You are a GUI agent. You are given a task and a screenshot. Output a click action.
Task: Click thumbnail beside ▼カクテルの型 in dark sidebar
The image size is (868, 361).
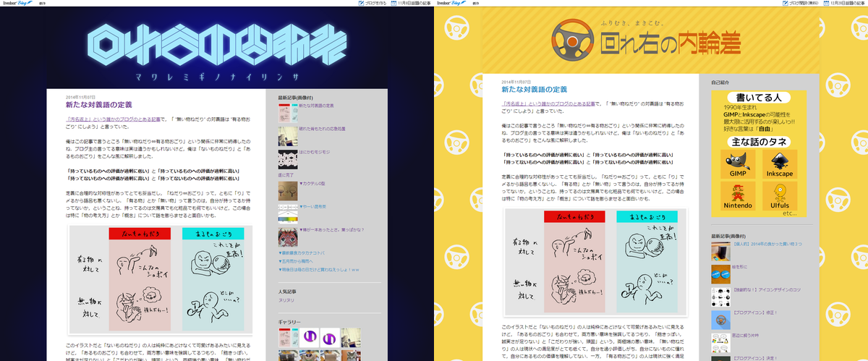pyautogui.click(x=287, y=190)
